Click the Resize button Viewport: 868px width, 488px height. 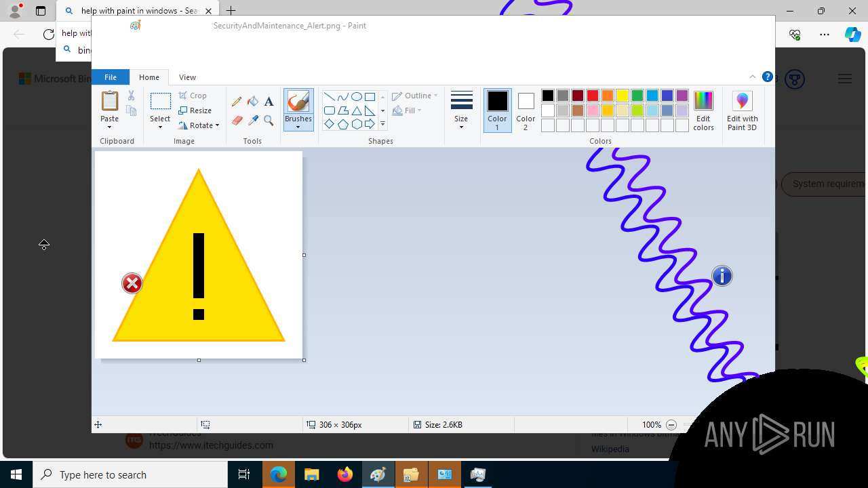pyautogui.click(x=195, y=110)
